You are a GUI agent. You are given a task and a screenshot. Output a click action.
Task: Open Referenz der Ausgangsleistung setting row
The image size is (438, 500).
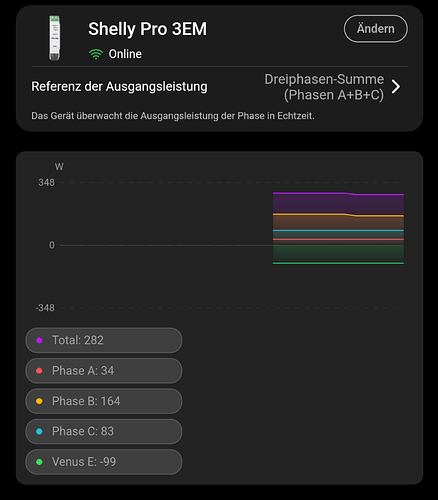(219, 87)
